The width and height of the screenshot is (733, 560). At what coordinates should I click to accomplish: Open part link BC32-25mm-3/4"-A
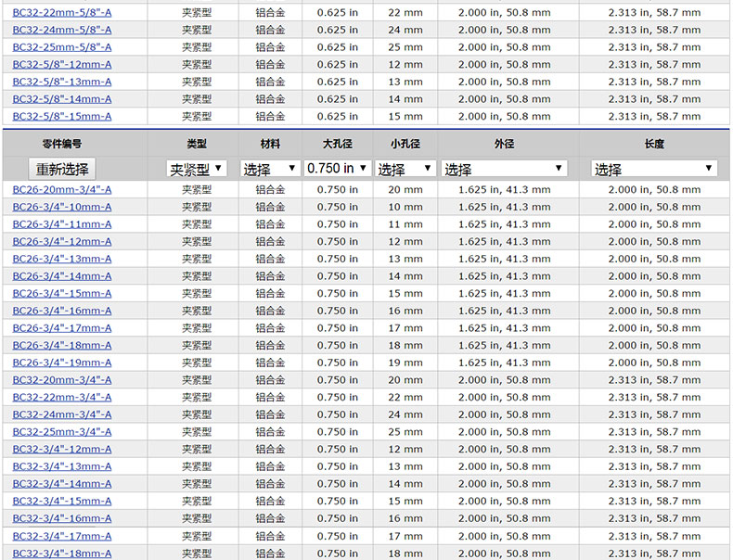(x=62, y=432)
